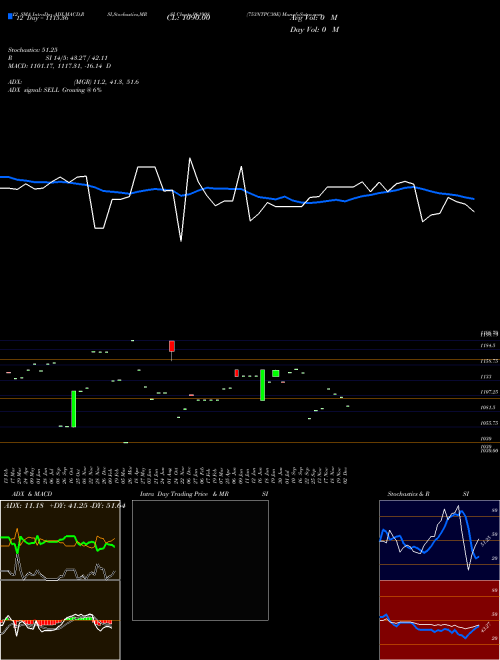Click the 'CL: 1090.00' closing price text

pos(188,18)
